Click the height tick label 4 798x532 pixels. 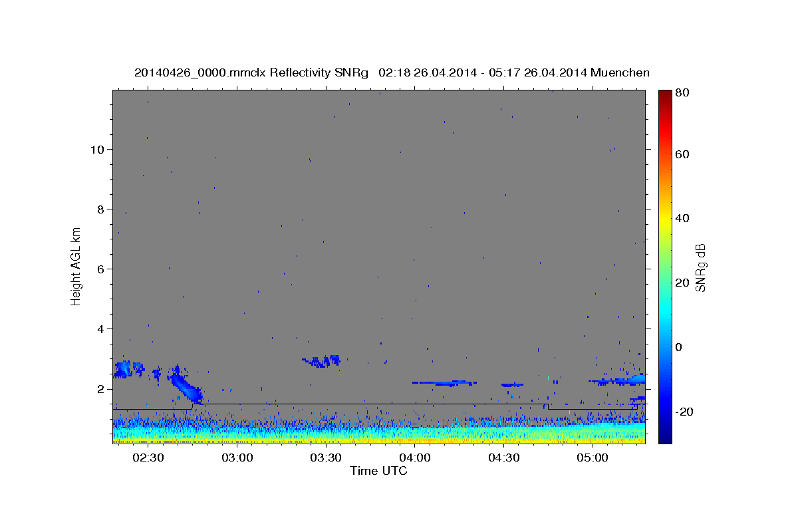click(100, 329)
